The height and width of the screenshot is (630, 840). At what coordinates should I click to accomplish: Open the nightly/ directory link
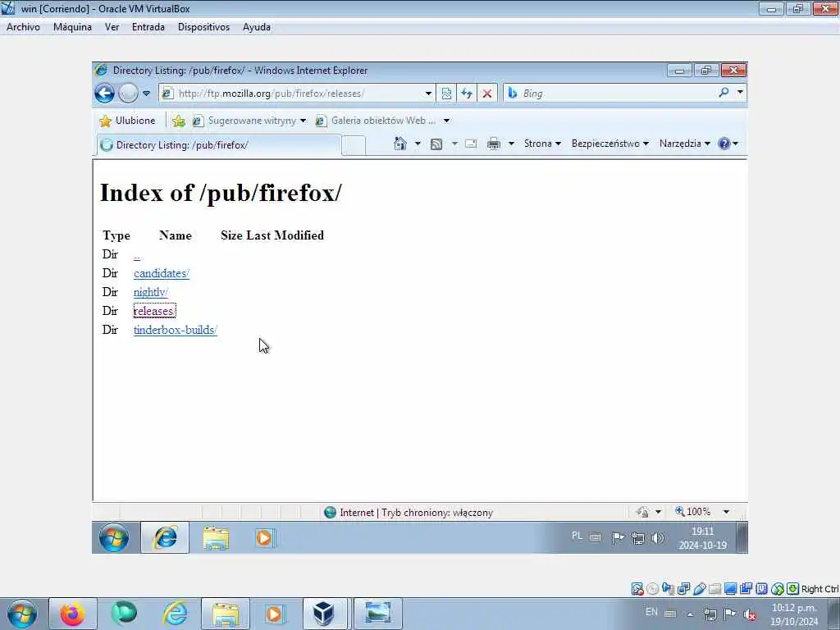click(151, 292)
